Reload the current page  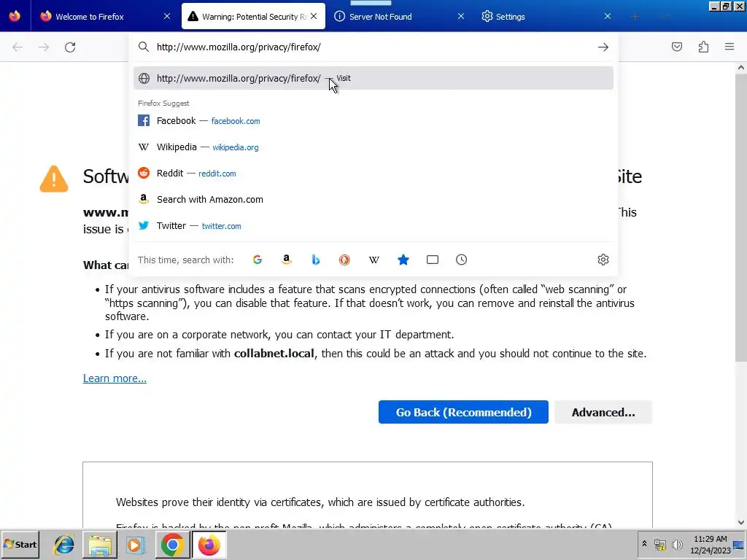click(x=70, y=47)
